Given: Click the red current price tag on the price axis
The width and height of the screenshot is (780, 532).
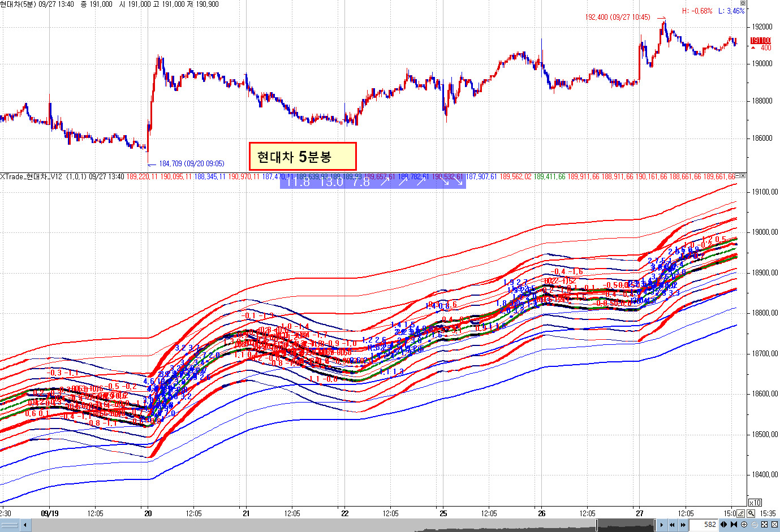Looking at the screenshot, I should coord(761,41).
